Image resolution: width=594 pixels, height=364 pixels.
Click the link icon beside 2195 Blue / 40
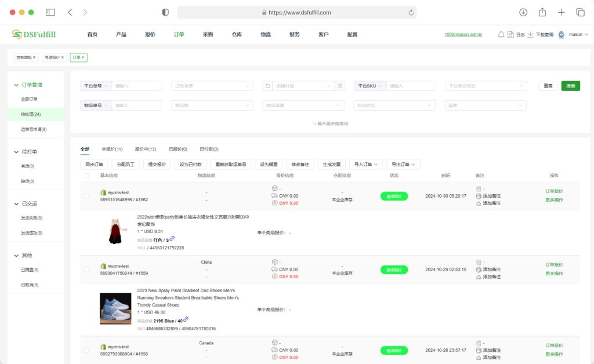coord(186,319)
